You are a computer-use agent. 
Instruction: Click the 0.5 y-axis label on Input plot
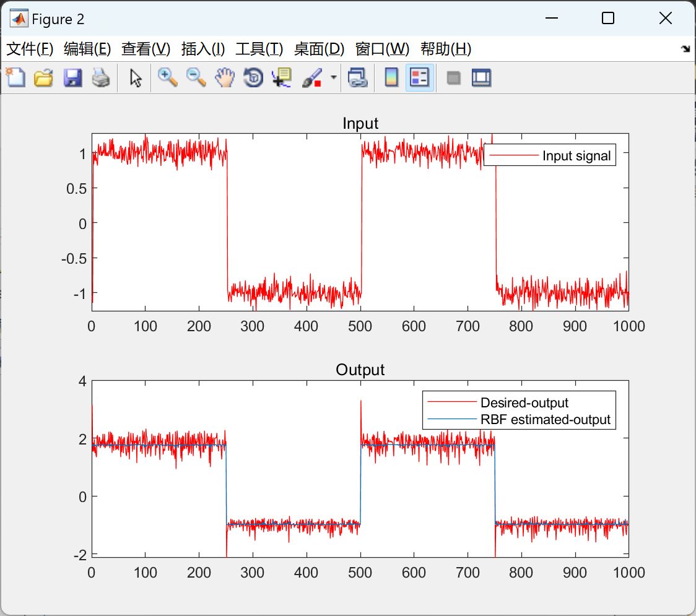(x=76, y=189)
